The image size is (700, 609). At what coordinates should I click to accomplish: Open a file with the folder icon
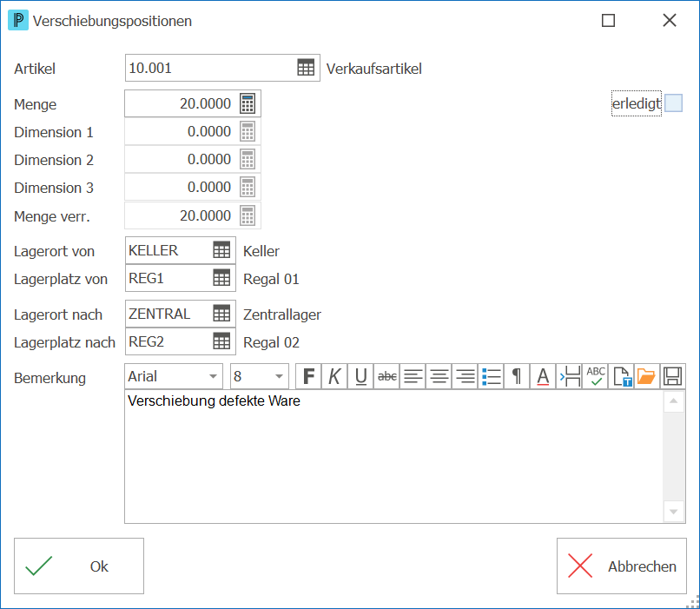647,376
